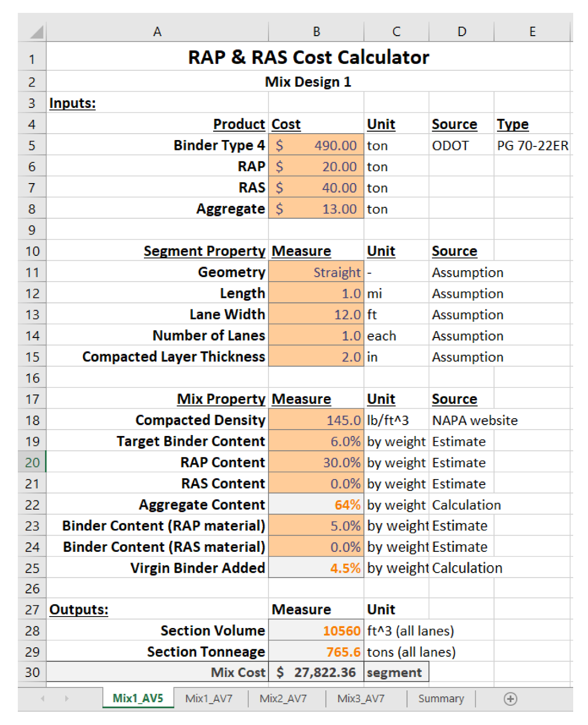This screenshot has width=588, height=725.
Task: Click the Select All corner triangle
Action: point(36,32)
